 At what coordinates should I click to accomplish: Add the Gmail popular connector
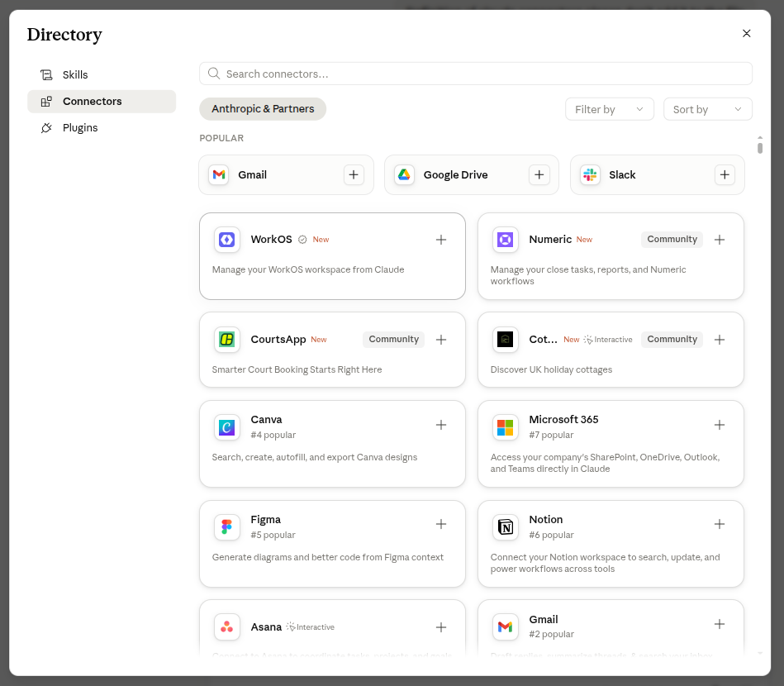click(354, 174)
